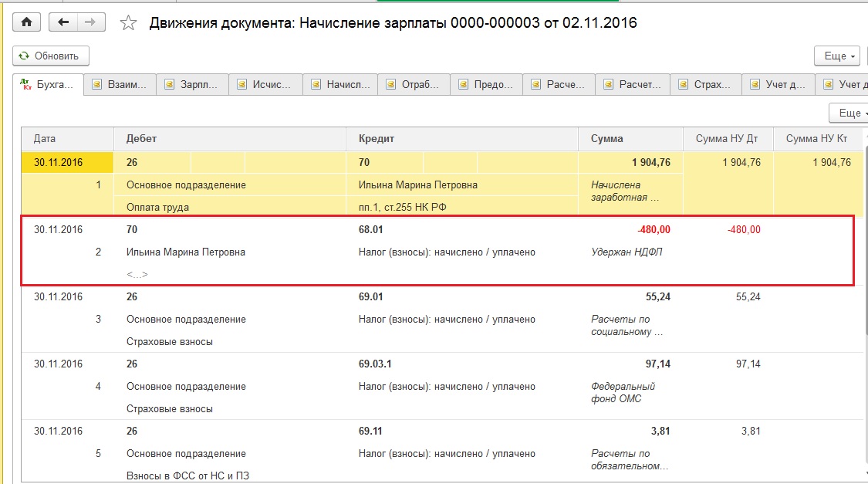
Task: Click the Дт/Кт icon on Бухга... tab
Action: click(25, 85)
